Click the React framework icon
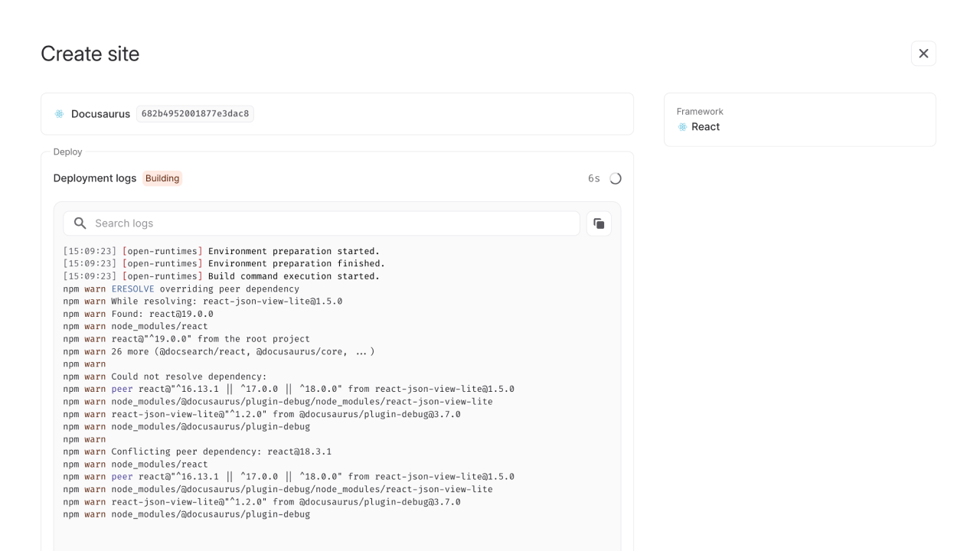980x551 pixels. (682, 127)
